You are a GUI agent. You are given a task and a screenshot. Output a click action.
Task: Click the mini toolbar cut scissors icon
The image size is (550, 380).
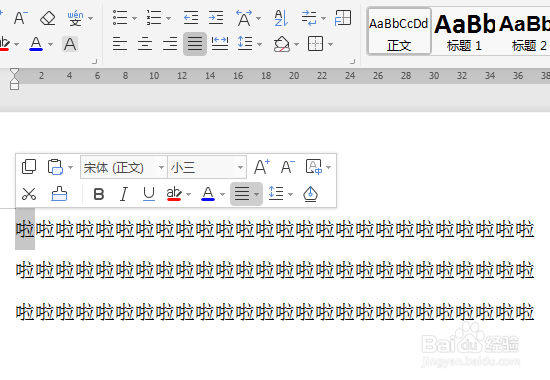(x=29, y=194)
